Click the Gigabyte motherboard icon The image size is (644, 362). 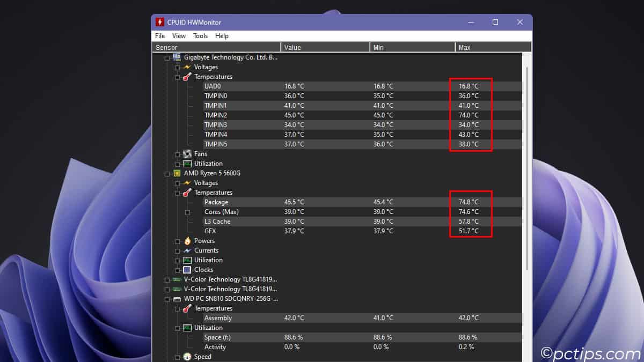click(177, 57)
